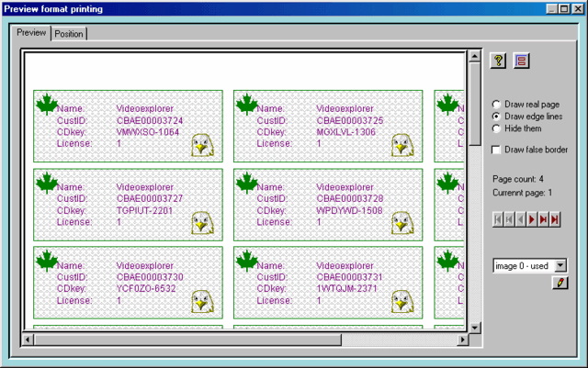Select the Preview tab

click(31, 33)
